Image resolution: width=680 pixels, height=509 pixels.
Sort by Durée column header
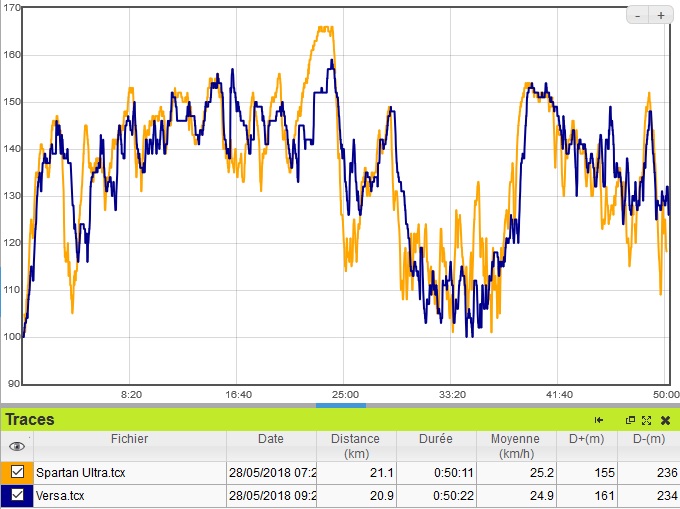435,439
